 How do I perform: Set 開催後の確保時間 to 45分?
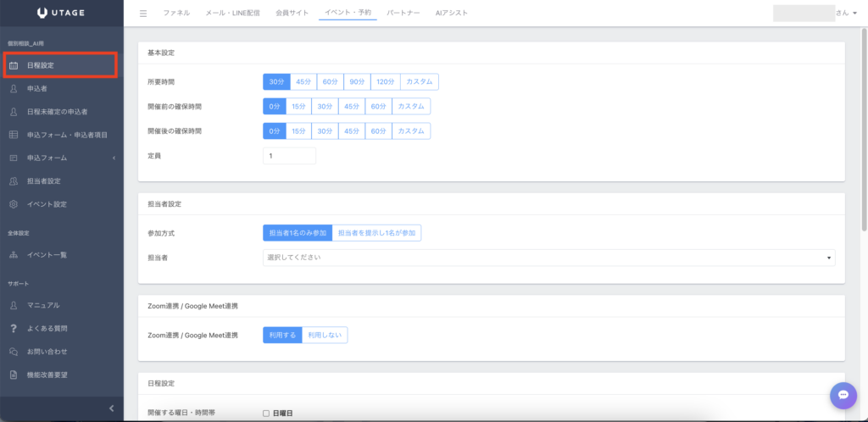(352, 131)
